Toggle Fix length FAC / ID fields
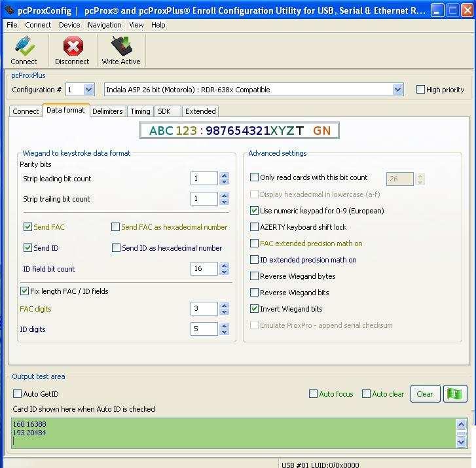 [x=24, y=291]
